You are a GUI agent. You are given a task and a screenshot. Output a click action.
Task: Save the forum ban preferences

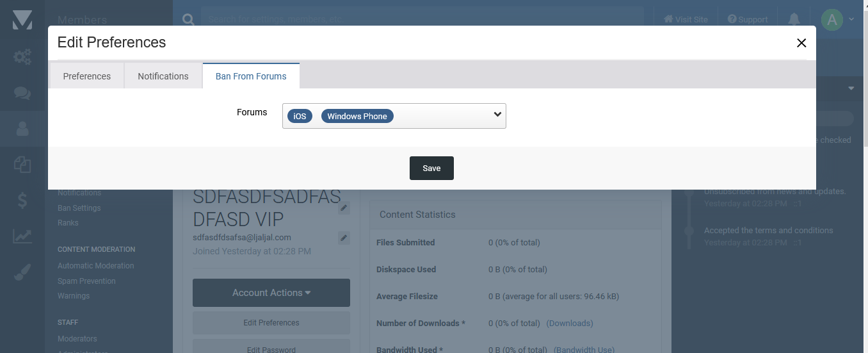pyautogui.click(x=431, y=168)
